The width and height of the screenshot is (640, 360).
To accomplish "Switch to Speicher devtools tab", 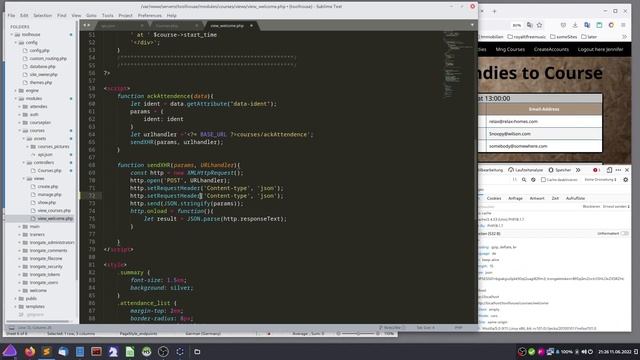I will pyautogui.click(x=560, y=170).
